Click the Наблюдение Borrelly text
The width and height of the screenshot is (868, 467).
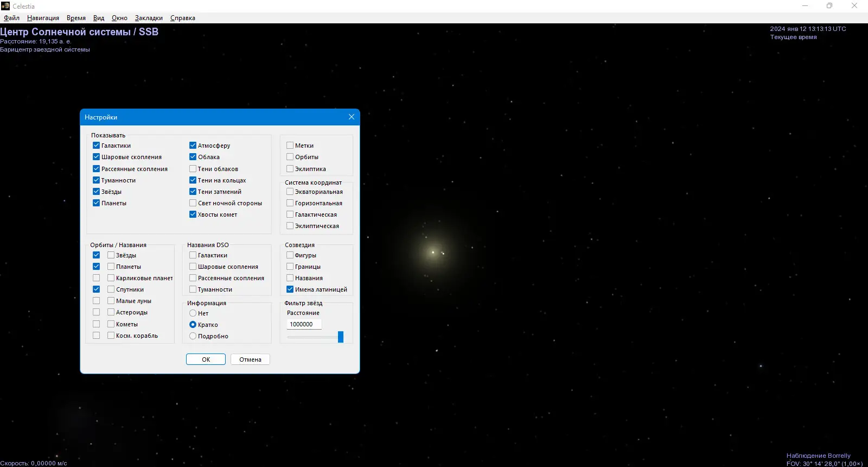pyautogui.click(x=818, y=456)
